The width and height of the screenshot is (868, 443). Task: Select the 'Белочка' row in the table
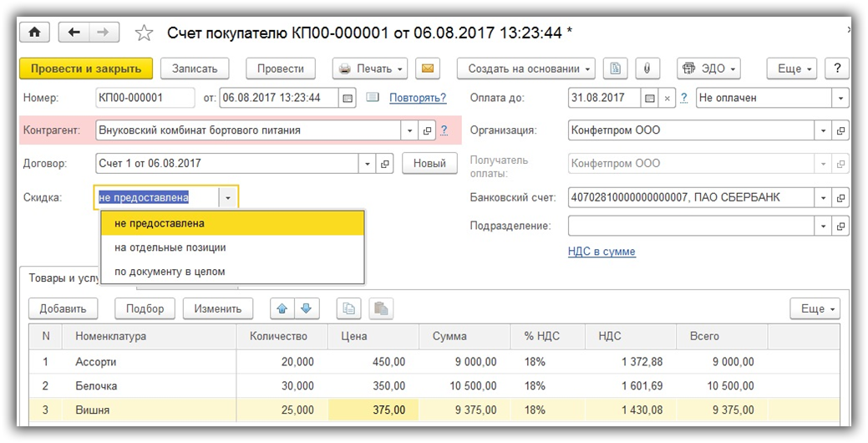(96, 386)
